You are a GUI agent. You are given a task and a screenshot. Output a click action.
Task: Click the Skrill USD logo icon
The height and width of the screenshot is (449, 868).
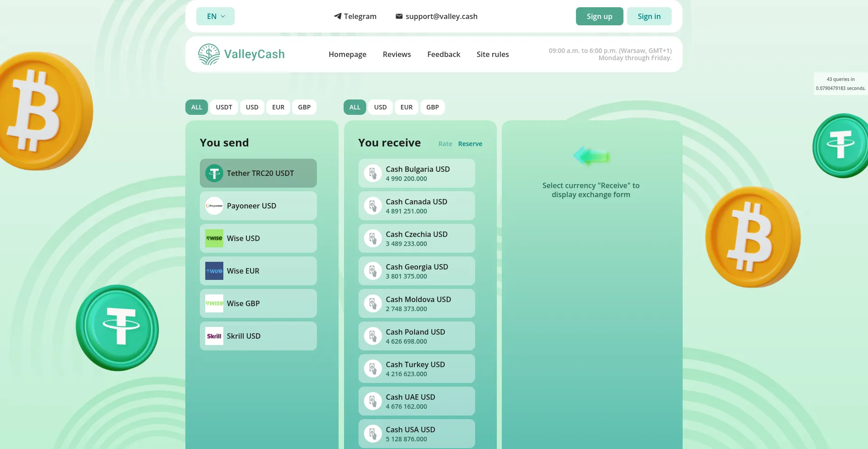(214, 336)
